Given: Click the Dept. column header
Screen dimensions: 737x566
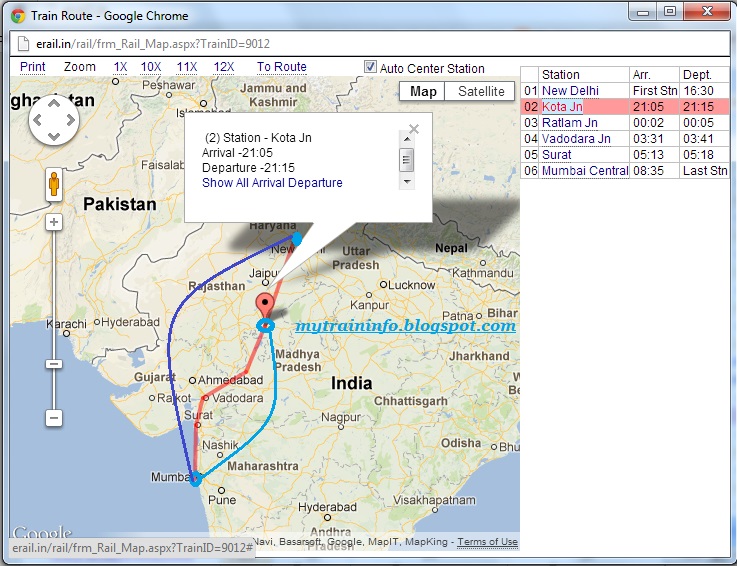Looking at the screenshot, I should tap(705, 75).
